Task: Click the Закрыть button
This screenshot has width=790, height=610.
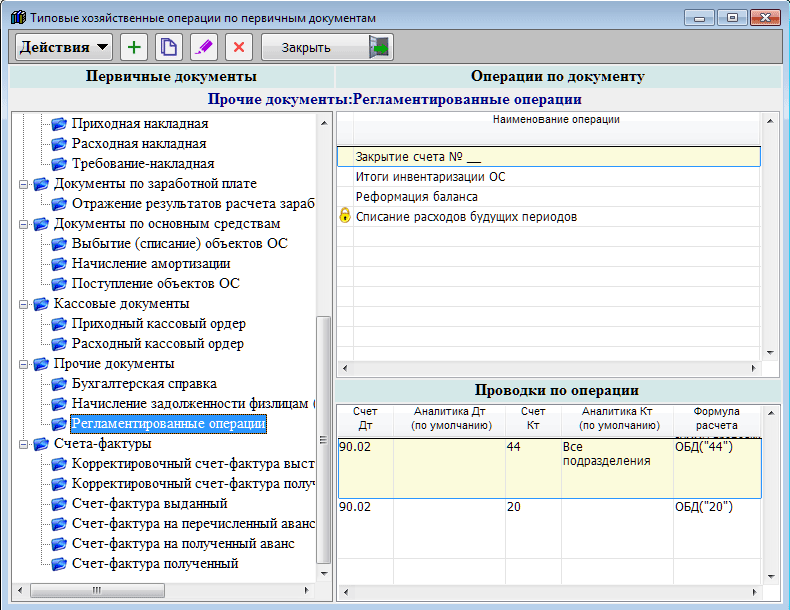Action: [327, 47]
